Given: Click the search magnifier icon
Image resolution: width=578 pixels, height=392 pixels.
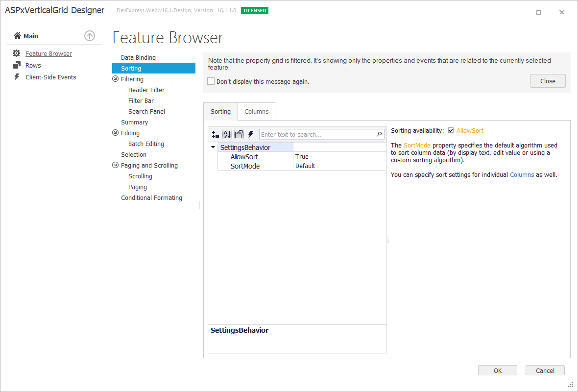Looking at the screenshot, I should click(x=379, y=134).
